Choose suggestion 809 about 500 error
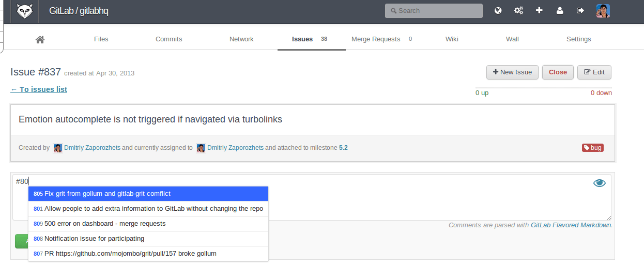This screenshot has width=644, height=265. pos(148,224)
